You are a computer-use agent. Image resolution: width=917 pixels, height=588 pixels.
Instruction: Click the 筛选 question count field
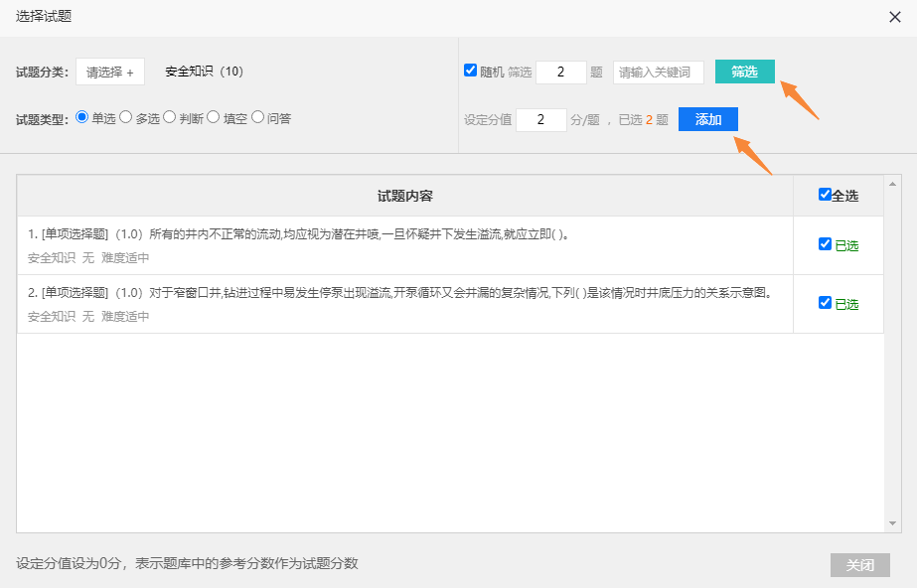(x=561, y=72)
